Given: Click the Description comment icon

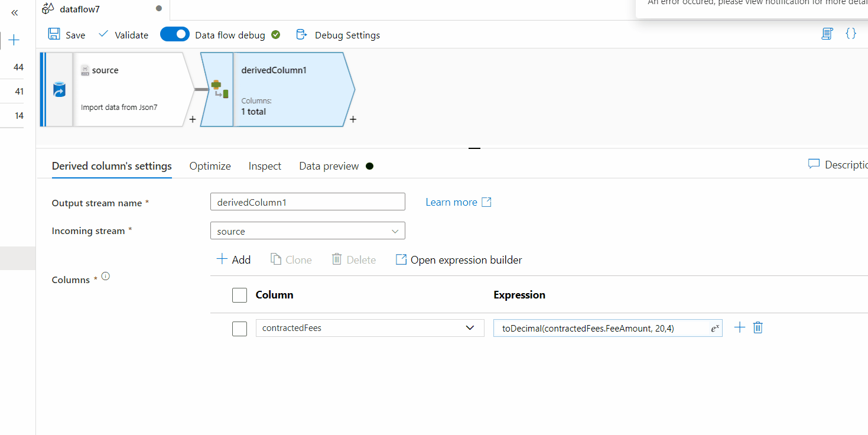Looking at the screenshot, I should tap(814, 164).
